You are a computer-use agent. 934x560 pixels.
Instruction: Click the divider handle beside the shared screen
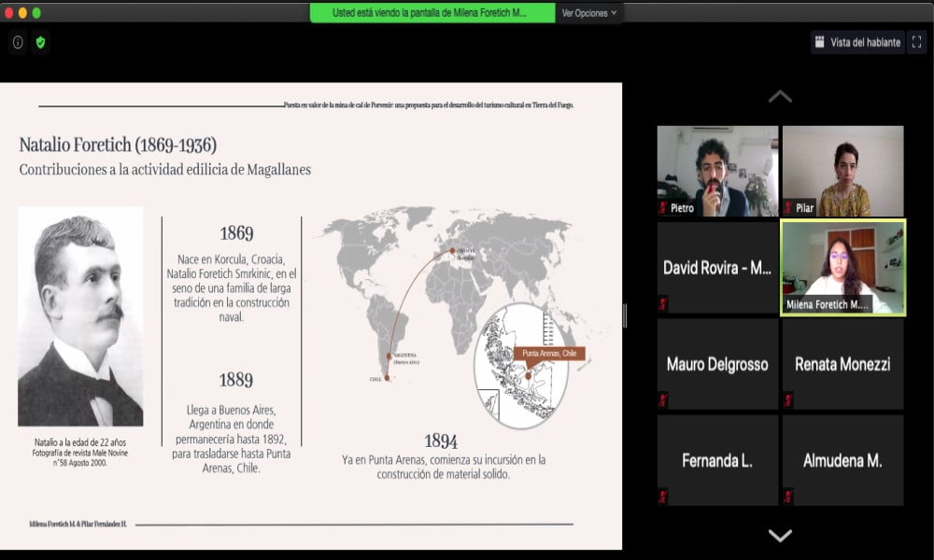[x=626, y=316]
